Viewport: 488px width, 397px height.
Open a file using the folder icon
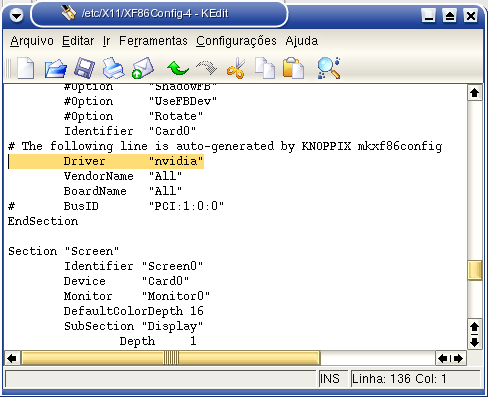(55, 68)
